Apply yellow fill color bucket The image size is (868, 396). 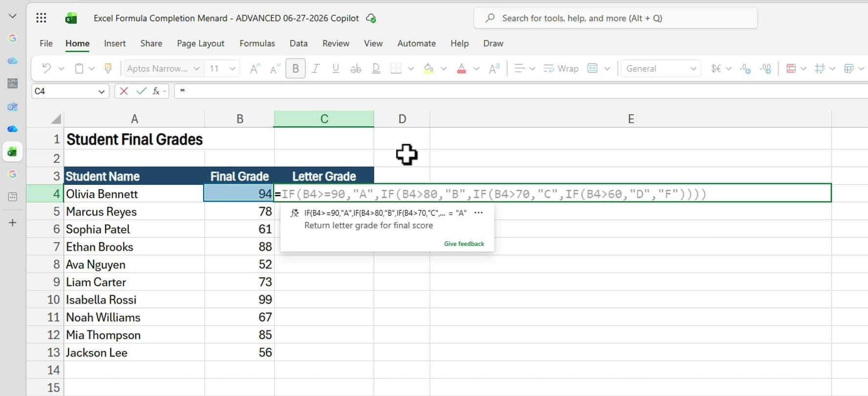[x=429, y=68]
